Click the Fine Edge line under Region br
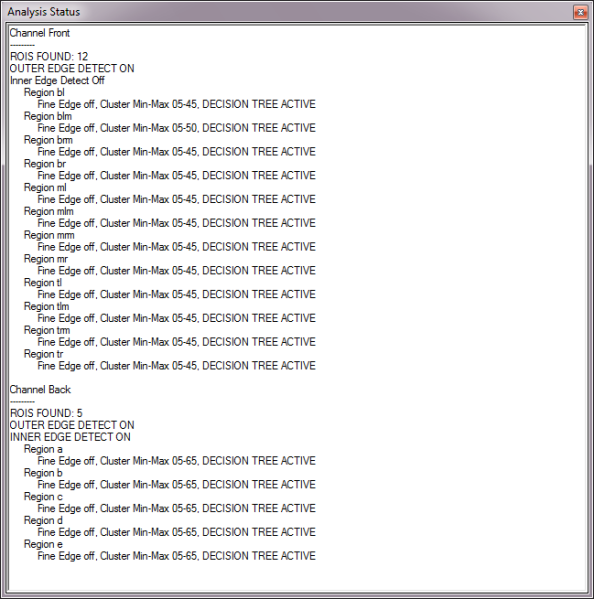The image size is (594, 599). pos(176,176)
